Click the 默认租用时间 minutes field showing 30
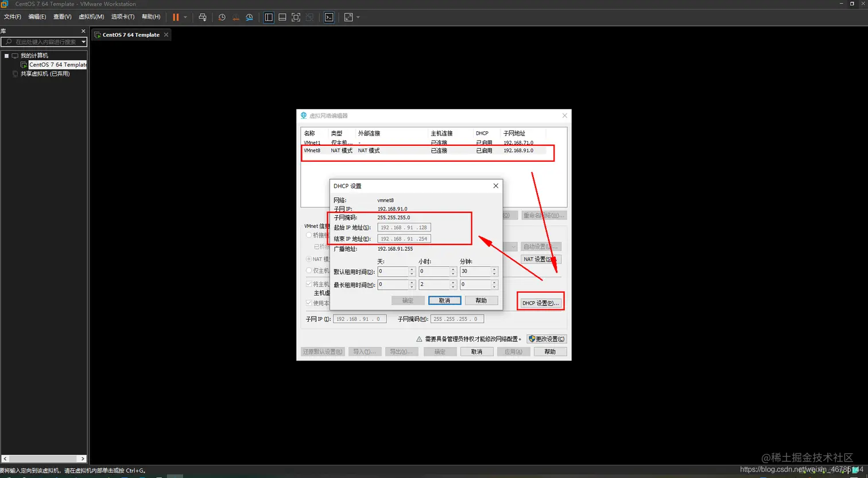The width and height of the screenshot is (868, 478). pos(475,271)
